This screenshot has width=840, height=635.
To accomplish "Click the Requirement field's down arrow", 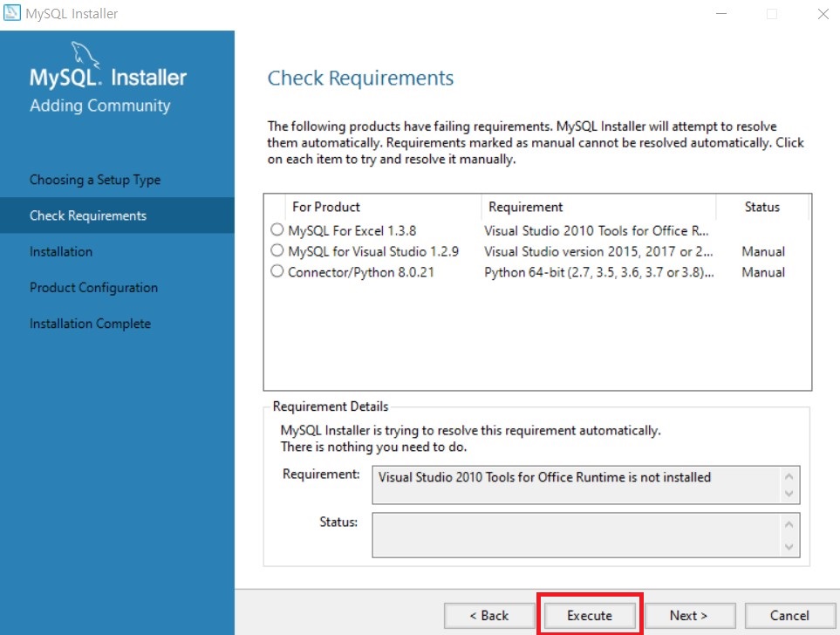I will click(789, 494).
